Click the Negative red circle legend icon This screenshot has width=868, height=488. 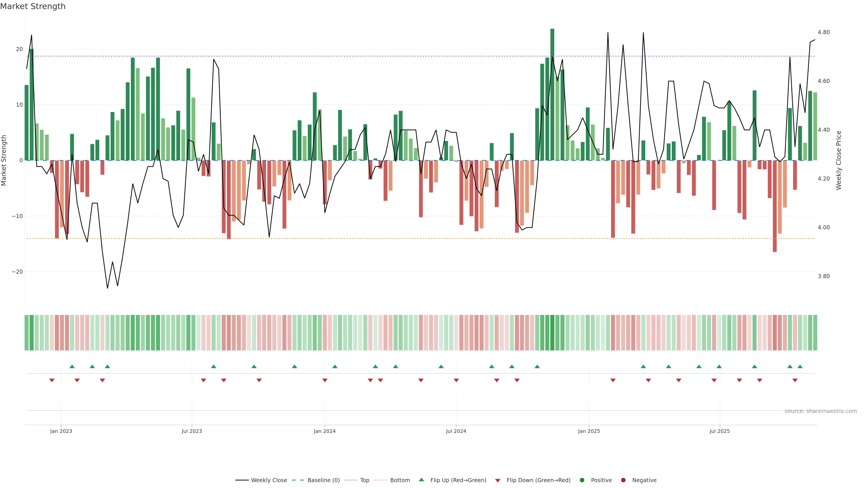point(623,480)
